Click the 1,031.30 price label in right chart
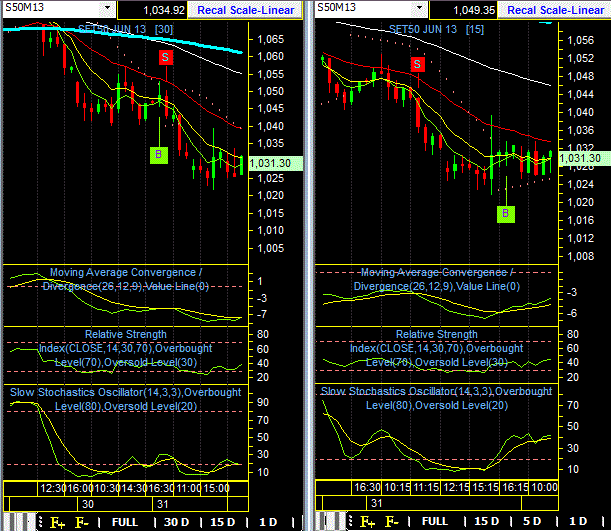 [x=585, y=159]
